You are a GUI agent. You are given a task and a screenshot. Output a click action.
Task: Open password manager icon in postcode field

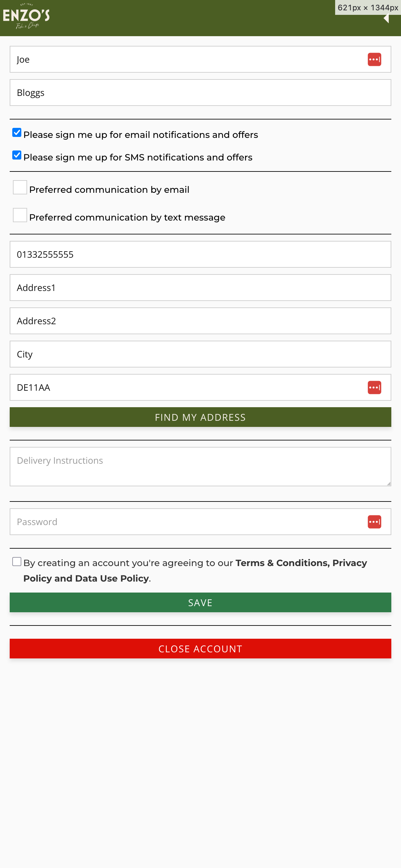click(374, 387)
